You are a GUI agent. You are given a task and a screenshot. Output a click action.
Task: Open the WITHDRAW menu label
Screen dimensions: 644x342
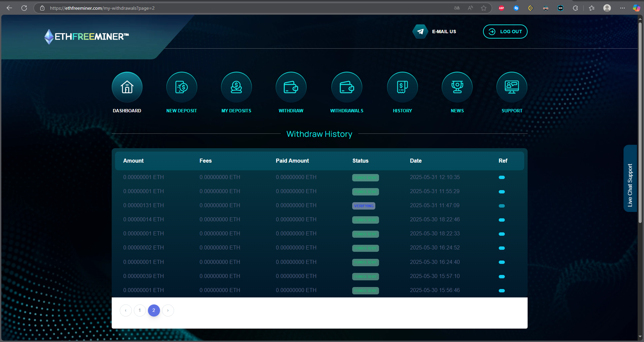291,111
